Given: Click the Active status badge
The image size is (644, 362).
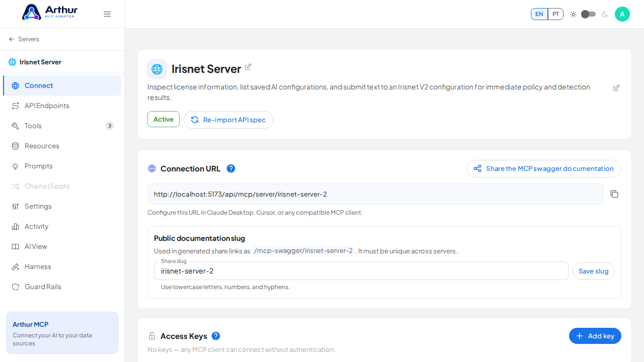Looking at the screenshot, I should pos(164,119).
